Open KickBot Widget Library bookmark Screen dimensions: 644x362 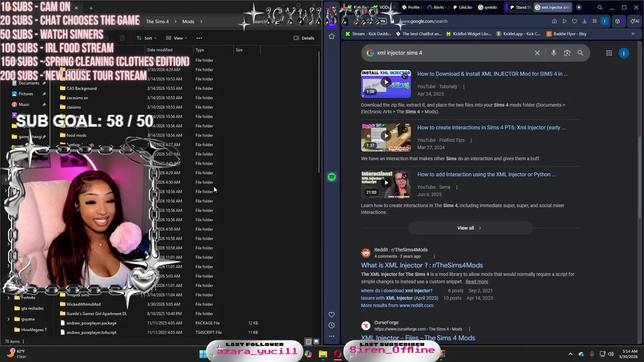click(x=468, y=34)
